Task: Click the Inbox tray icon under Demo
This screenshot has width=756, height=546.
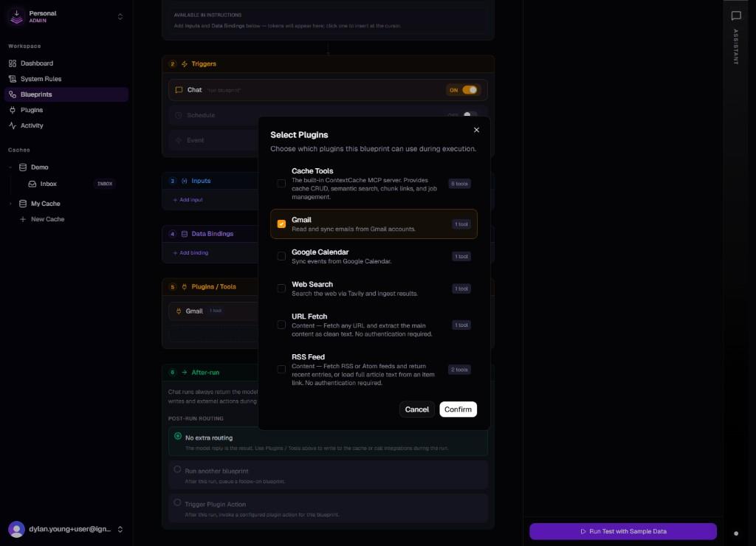Action: 32,184
